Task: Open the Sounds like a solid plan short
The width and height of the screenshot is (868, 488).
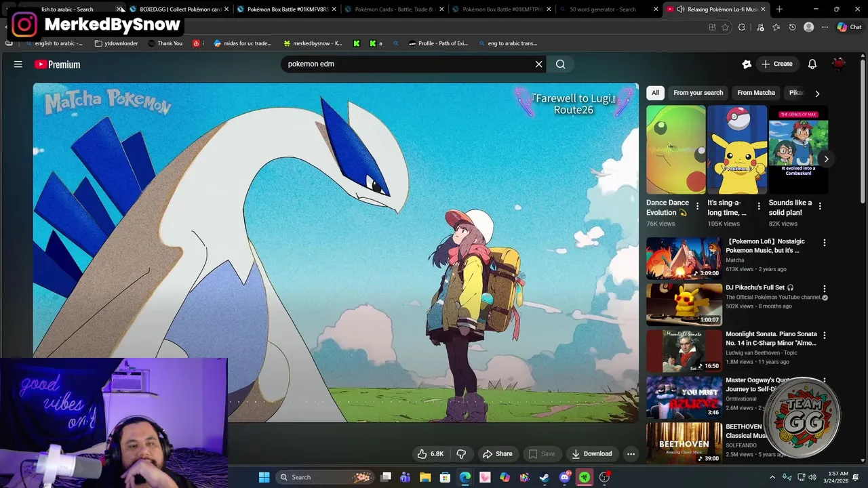Action: pyautogui.click(x=798, y=150)
